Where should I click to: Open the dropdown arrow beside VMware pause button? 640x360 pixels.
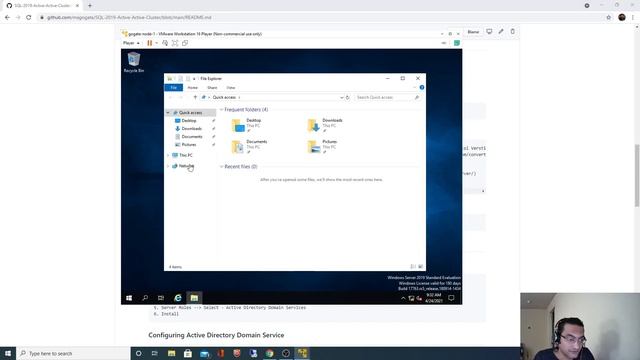(x=156, y=43)
